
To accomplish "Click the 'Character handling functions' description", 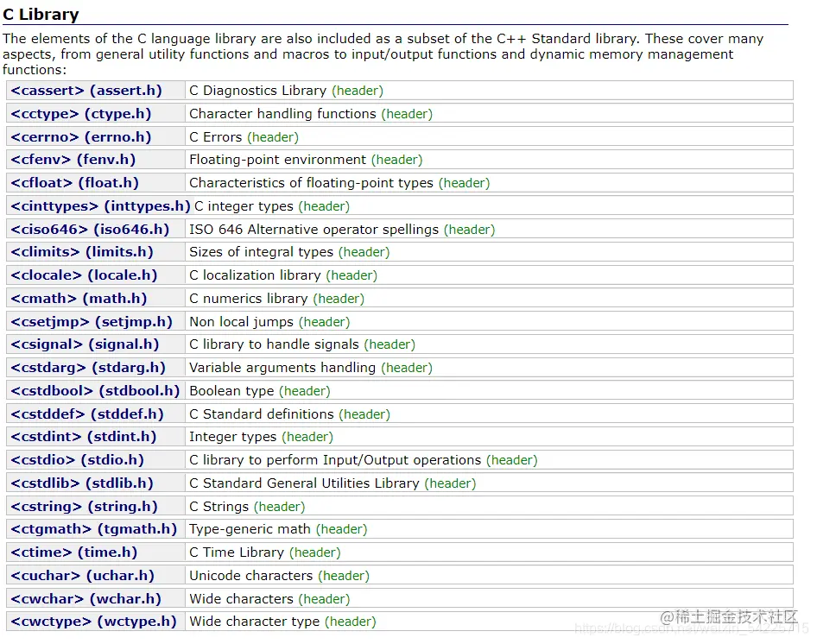I will pos(282,114).
